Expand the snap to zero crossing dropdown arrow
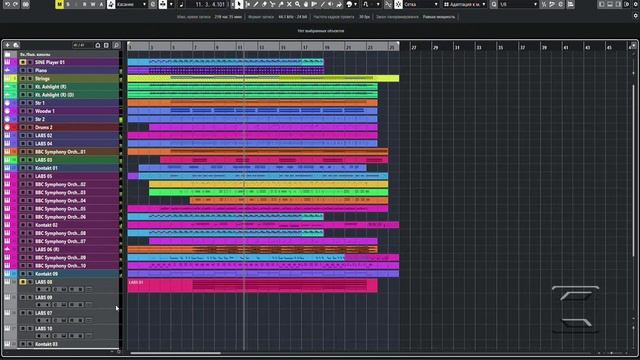Screen dimensions: 640x360 coord(378,4)
